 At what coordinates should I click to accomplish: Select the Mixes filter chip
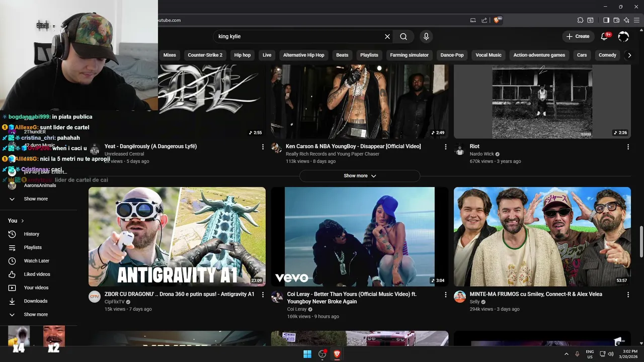(170, 55)
